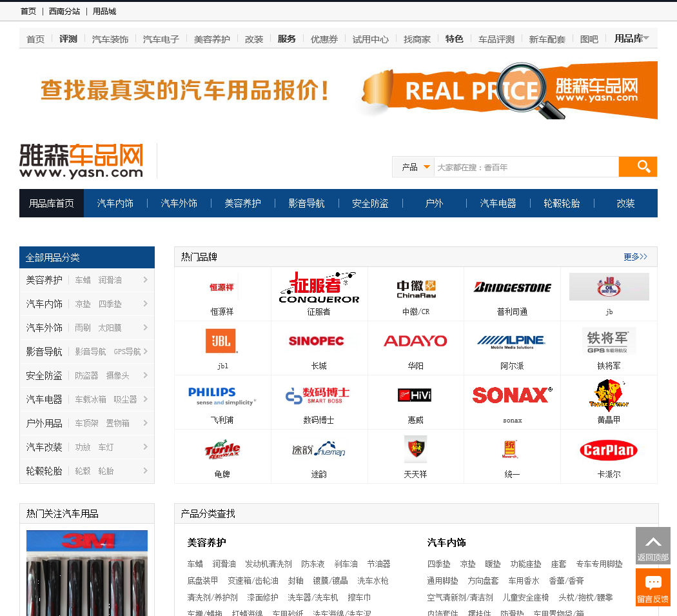Select the 用品库首页 tab in blue navbar
Screen dimensions: 677x616
52,203
